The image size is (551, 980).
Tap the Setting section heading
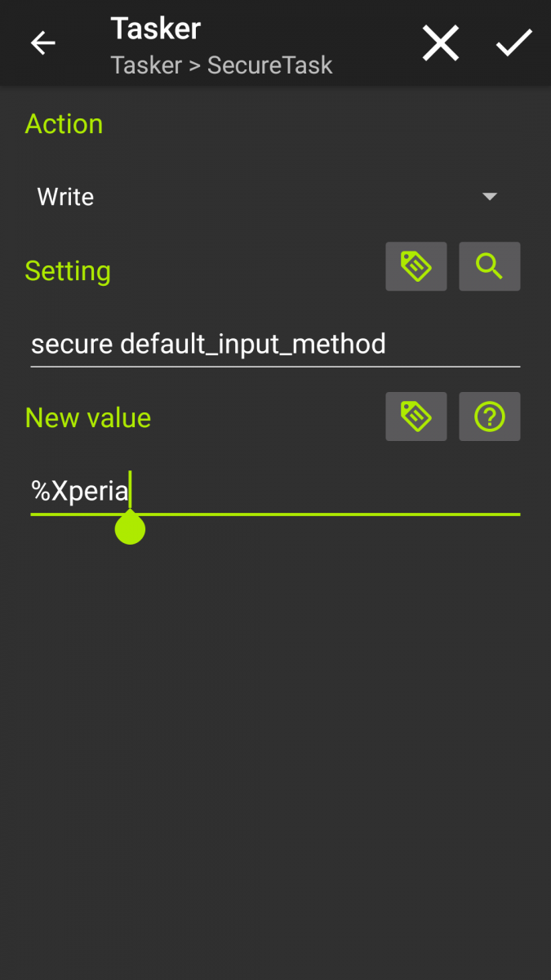tap(68, 271)
